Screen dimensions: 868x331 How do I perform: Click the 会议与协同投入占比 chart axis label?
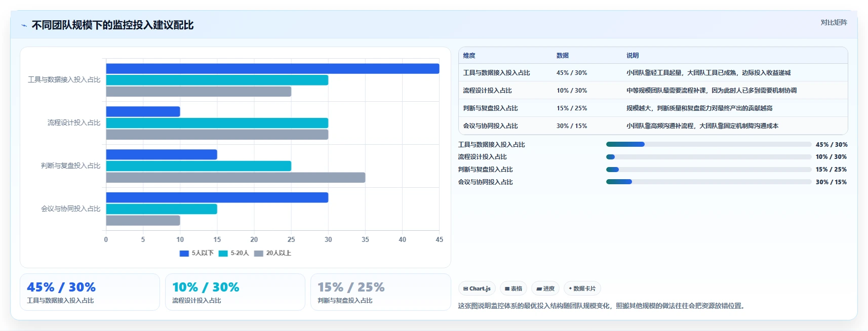click(71, 209)
